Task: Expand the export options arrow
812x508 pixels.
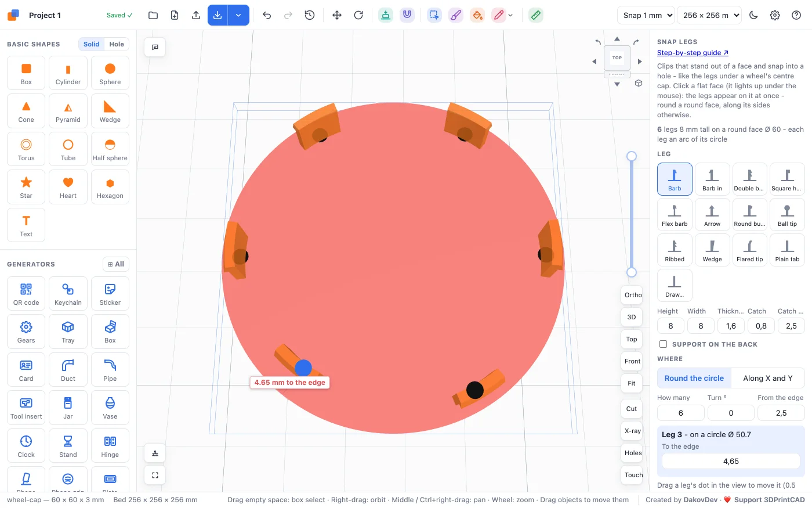Action: click(x=238, y=15)
